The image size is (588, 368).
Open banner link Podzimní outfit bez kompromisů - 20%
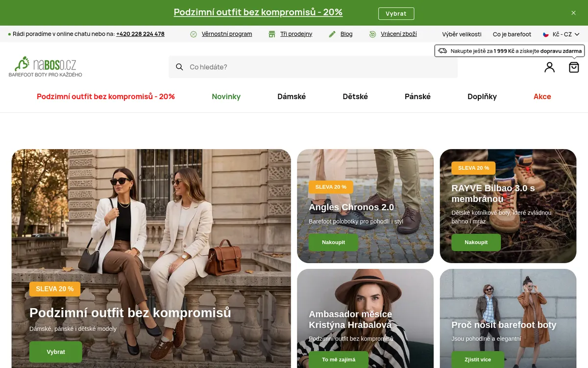coord(258,12)
